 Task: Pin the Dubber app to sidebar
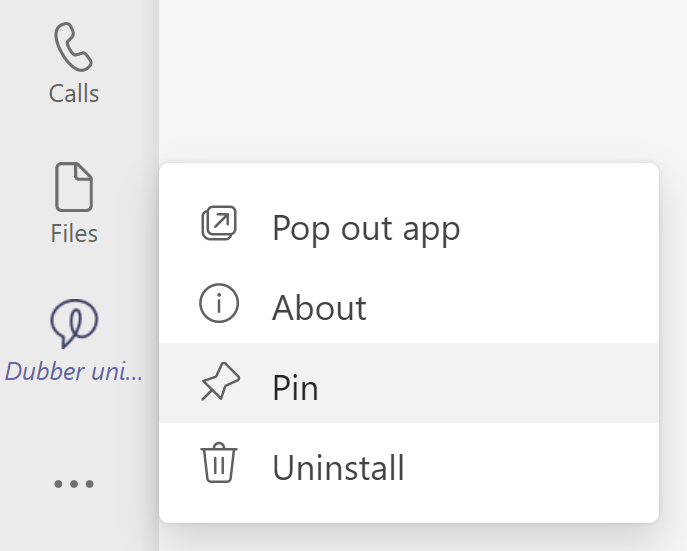coord(409,383)
